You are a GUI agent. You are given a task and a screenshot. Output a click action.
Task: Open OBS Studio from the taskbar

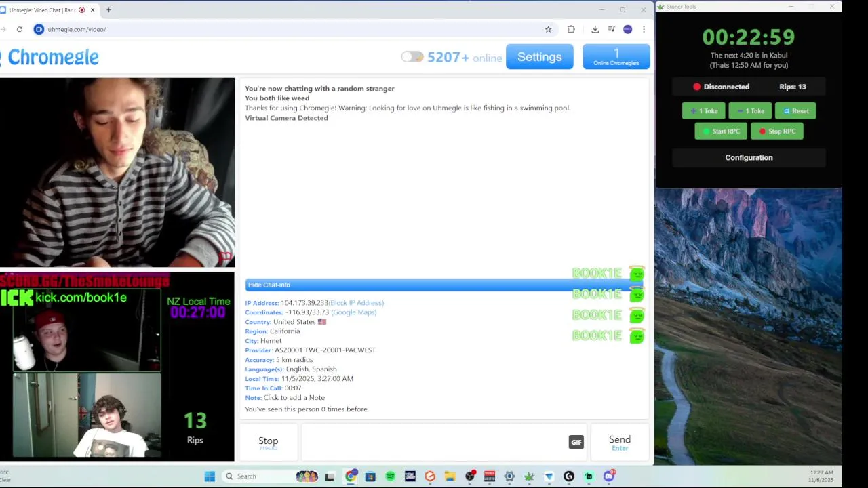tap(470, 476)
